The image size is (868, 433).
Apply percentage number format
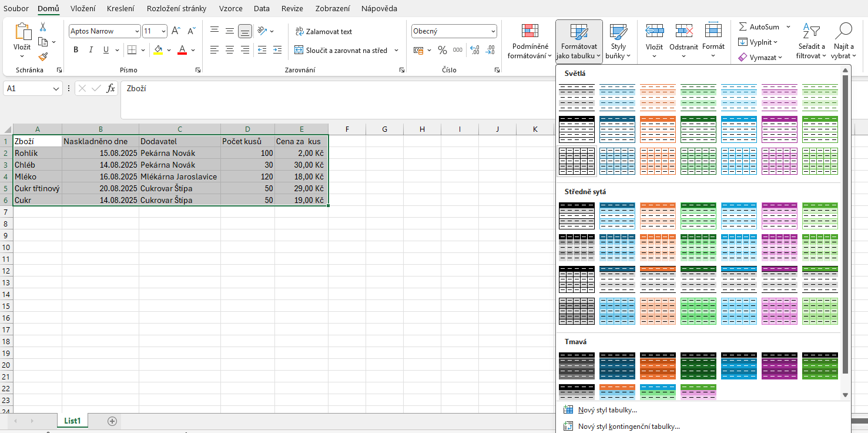(443, 50)
